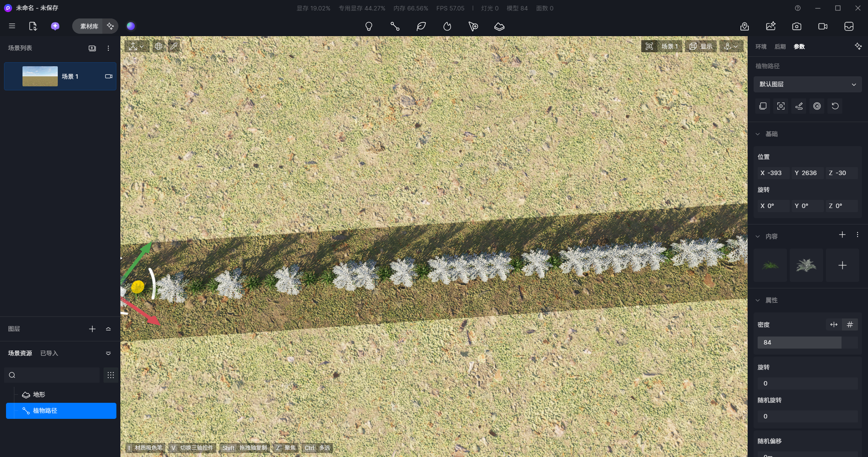Click the reset icon in parameters panel
The image size is (868, 457).
coord(835,106)
